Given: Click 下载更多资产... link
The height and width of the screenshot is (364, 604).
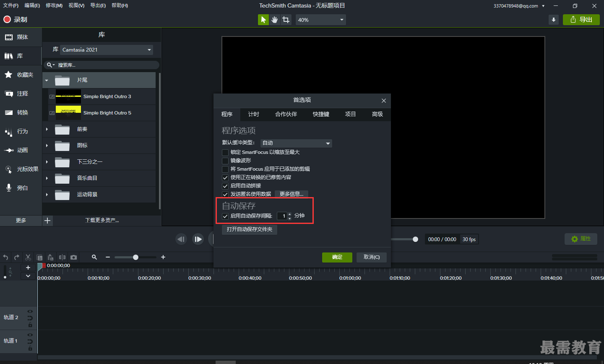Looking at the screenshot, I should point(102,220).
